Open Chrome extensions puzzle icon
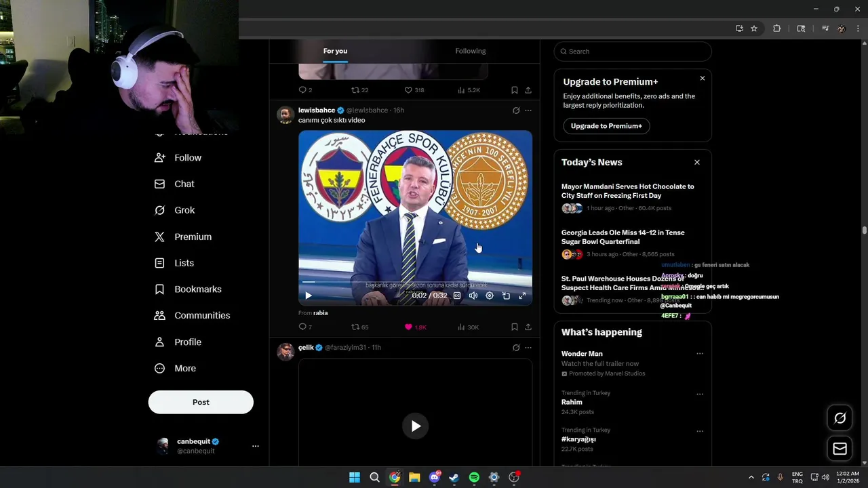The image size is (868, 488). tap(777, 28)
